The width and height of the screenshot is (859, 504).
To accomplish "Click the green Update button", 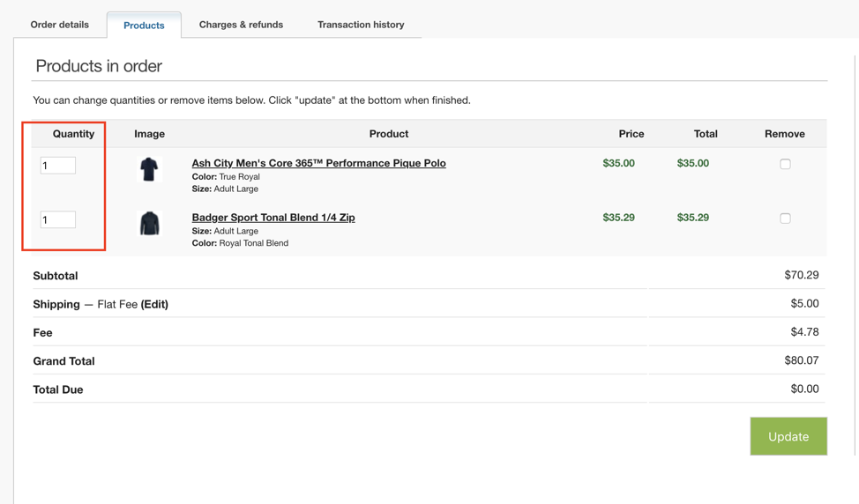I will (788, 436).
